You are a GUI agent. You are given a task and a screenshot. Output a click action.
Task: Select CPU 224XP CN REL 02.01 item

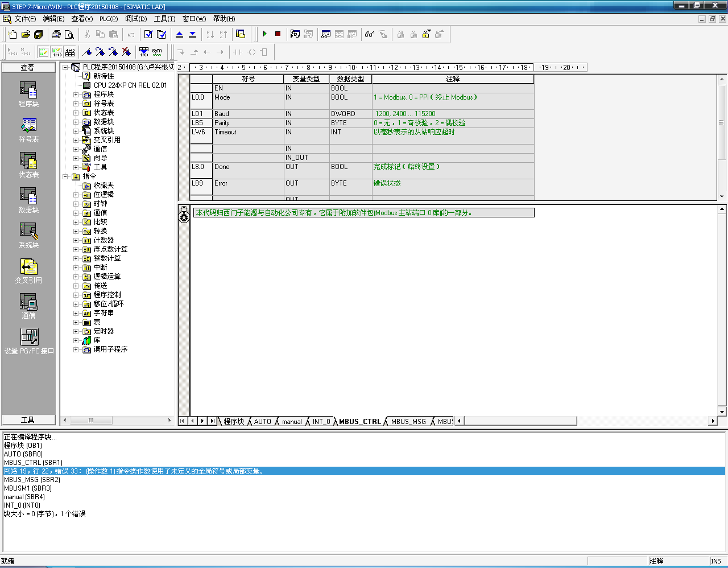tap(130, 85)
